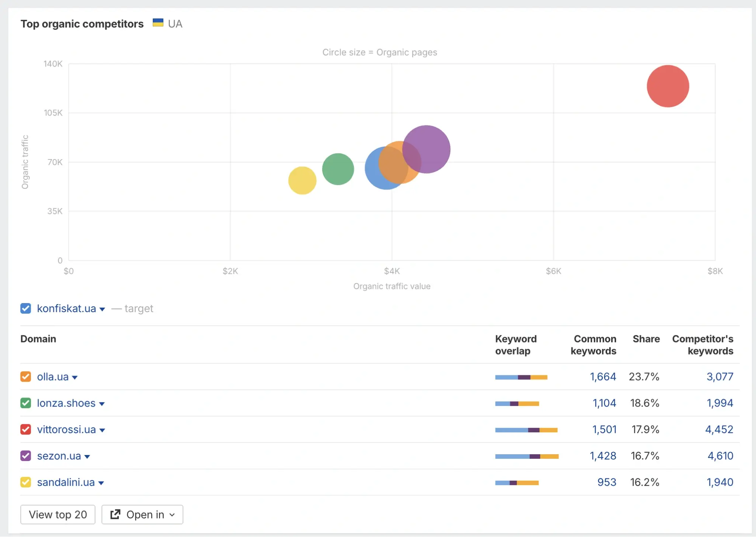Screen dimensions: 756x537
Task: Toggle the vittorossi.ua red checkbox
Action: [26, 430]
